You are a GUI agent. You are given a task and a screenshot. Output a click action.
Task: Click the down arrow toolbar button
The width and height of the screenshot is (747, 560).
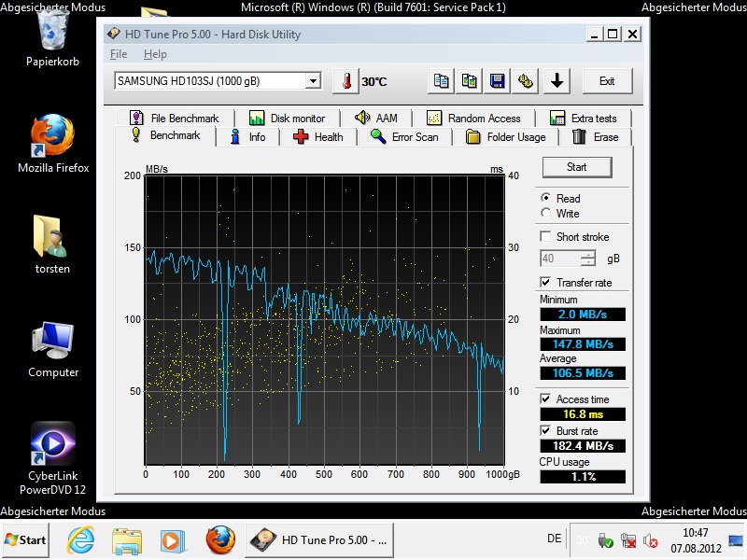pos(557,81)
